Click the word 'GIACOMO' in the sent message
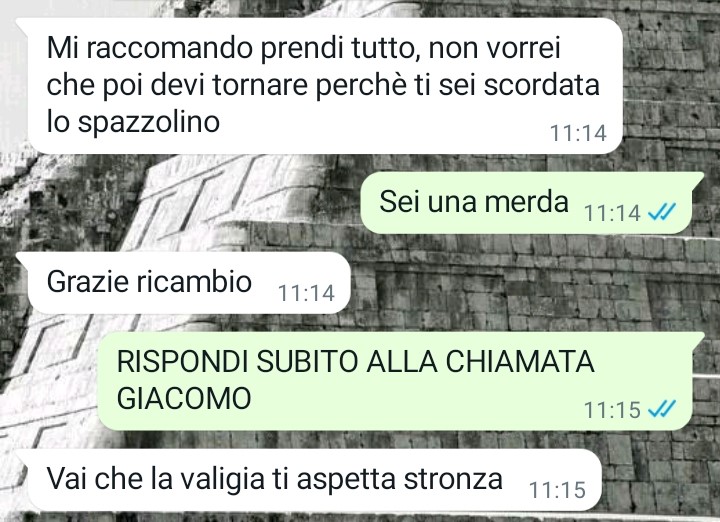Image resolution: width=720 pixels, height=522 pixels. 184,398
